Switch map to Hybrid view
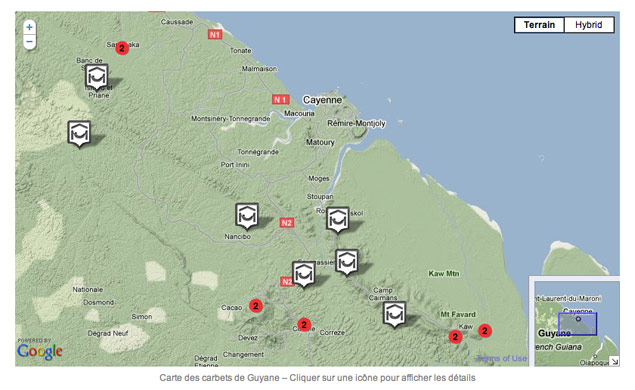 pos(589,25)
